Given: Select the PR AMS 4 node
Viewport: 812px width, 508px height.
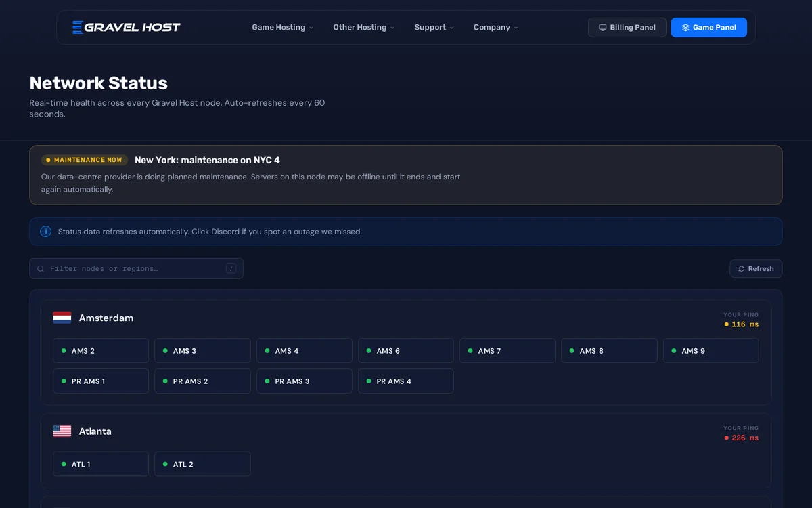Looking at the screenshot, I should pos(406,381).
